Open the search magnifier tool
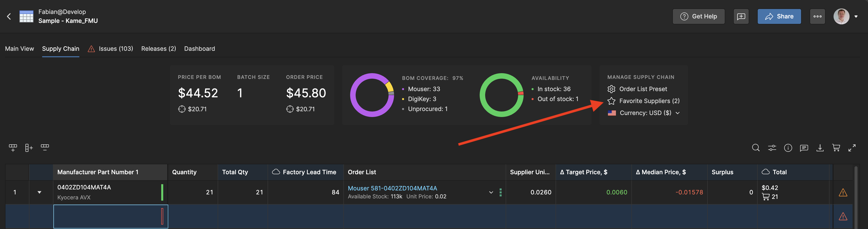The image size is (868, 229). click(x=755, y=148)
